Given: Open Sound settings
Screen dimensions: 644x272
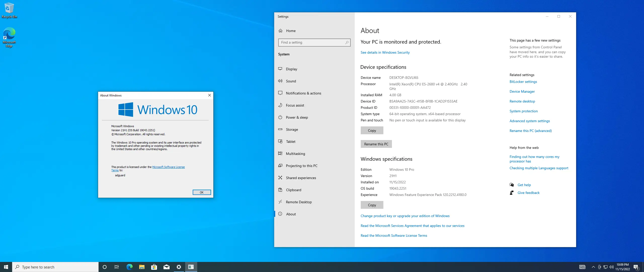Looking at the screenshot, I should coord(291,81).
